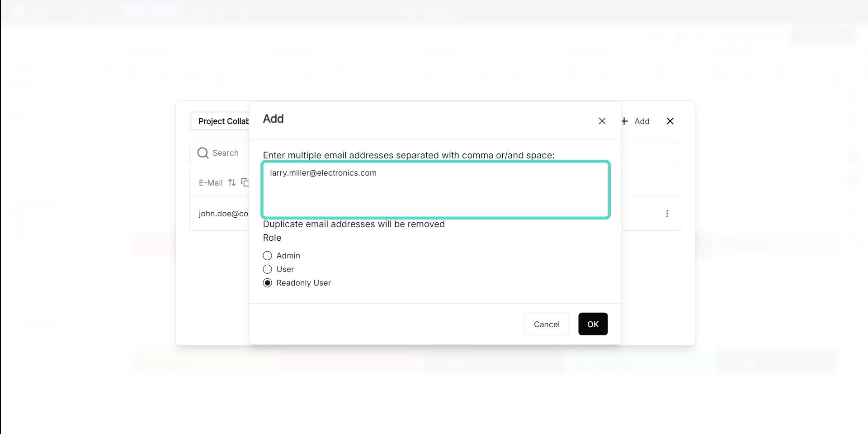This screenshot has width=868, height=434.
Task: Open the three-dot menu for john.doe row
Action: click(x=667, y=214)
